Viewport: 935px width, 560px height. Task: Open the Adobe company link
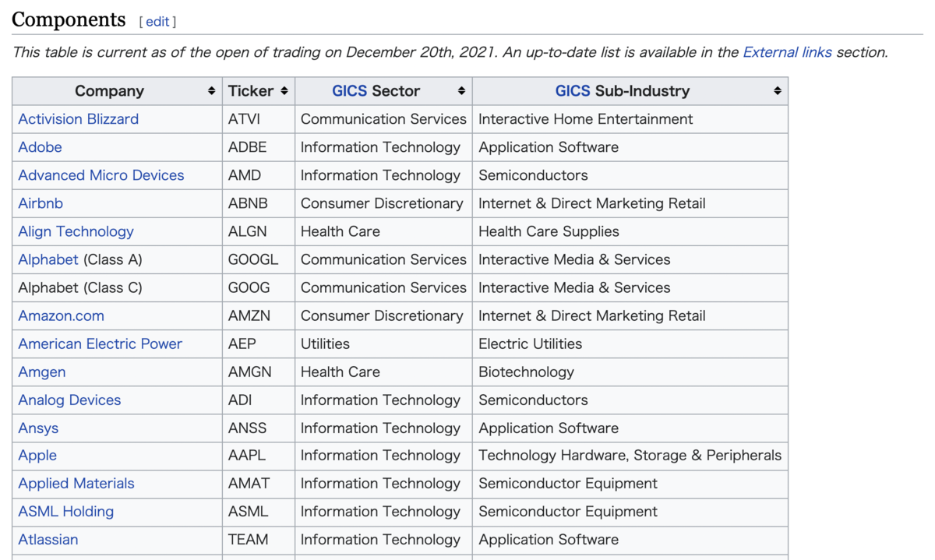tap(40, 147)
